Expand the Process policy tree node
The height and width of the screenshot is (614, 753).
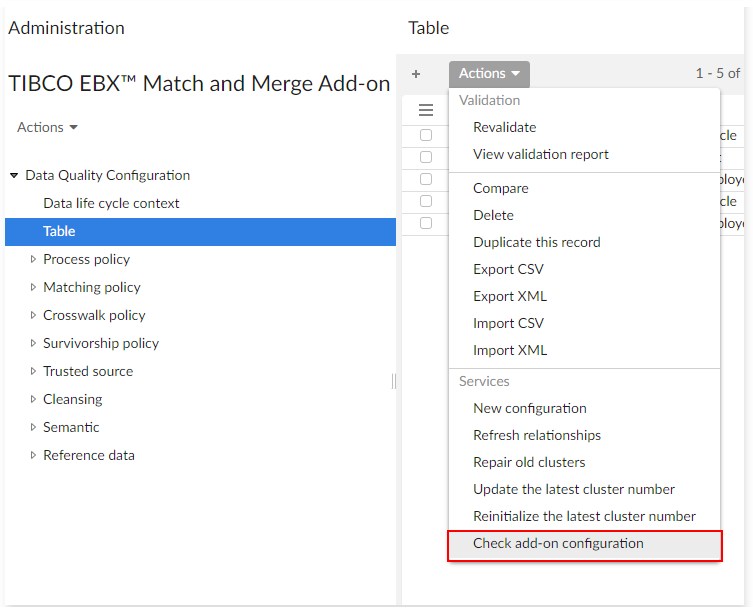tap(33, 259)
